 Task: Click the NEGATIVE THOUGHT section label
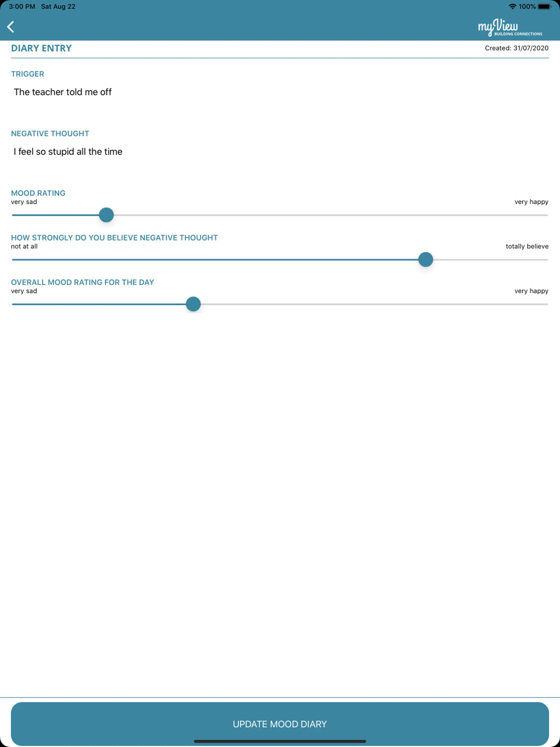pyautogui.click(x=49, y=133)
